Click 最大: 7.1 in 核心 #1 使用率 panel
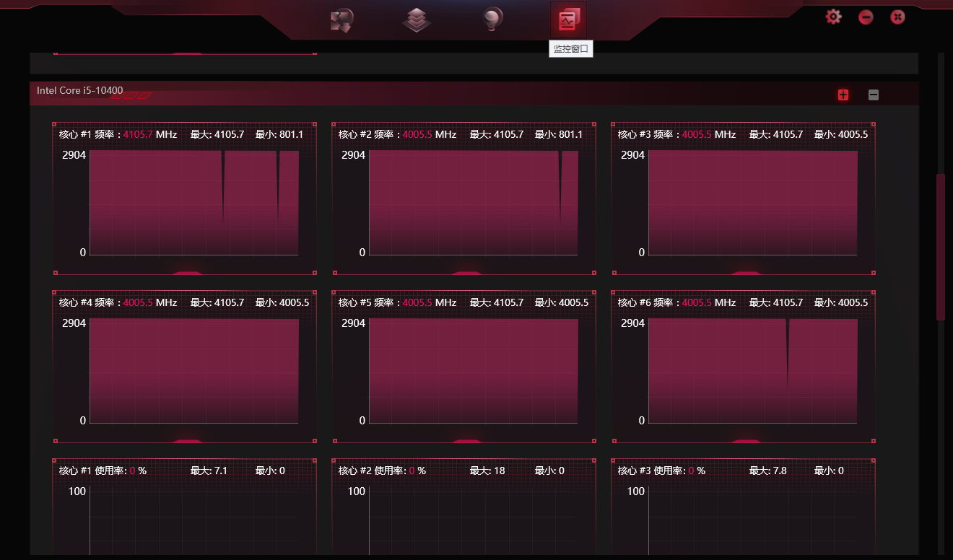This screenshot has width=953, height=560. (209, 471)
